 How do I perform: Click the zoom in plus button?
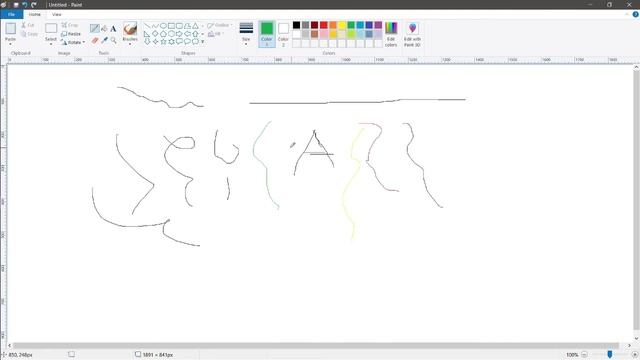click(635, 354)
